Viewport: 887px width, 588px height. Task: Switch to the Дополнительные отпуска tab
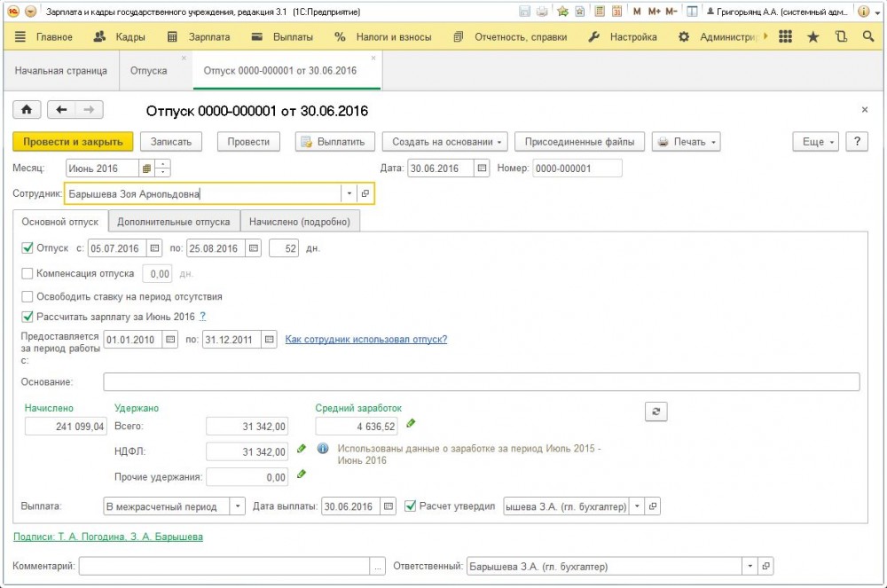click(174, 222)
